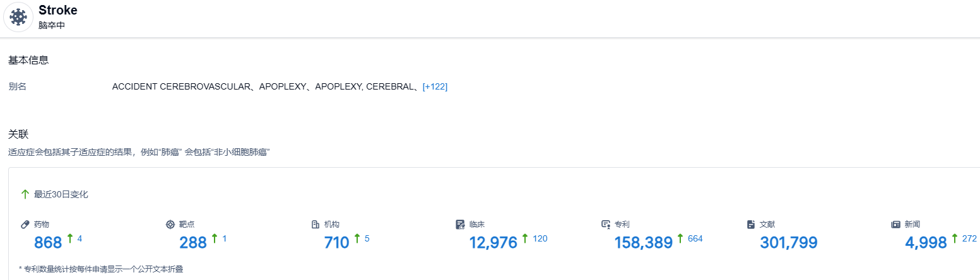The image size is (980, 280).
Task: Click the Stroke disease virus icon
Action: (x=18, y=17)
